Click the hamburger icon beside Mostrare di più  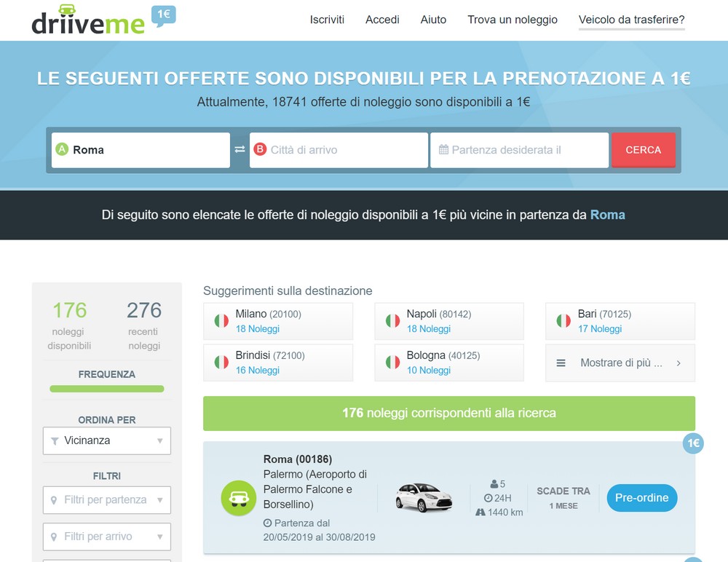tap(561, 363)
